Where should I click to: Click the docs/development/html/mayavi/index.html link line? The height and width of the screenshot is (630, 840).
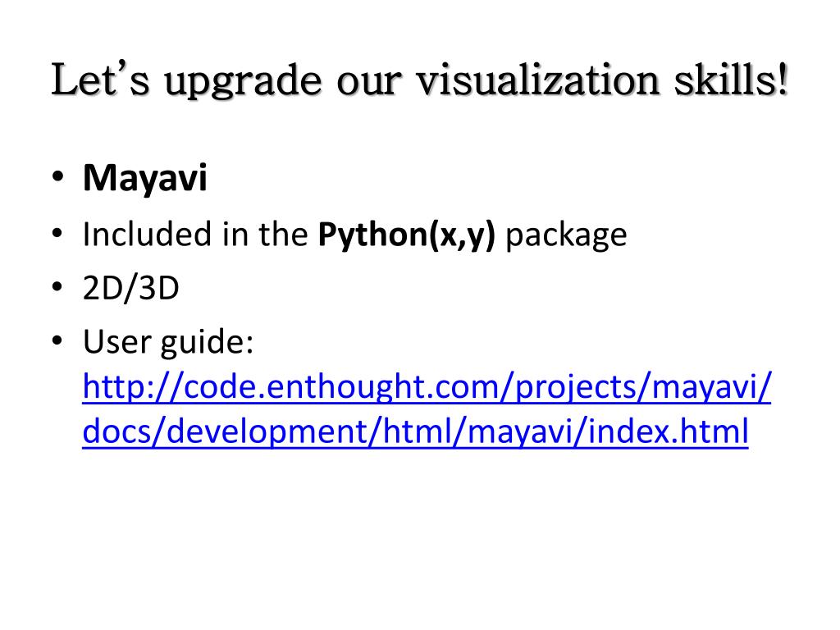[415, 431]
